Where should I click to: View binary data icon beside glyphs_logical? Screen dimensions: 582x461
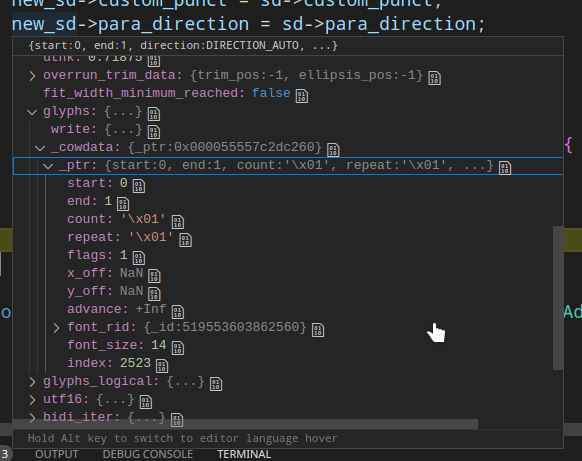coord(216,384)
